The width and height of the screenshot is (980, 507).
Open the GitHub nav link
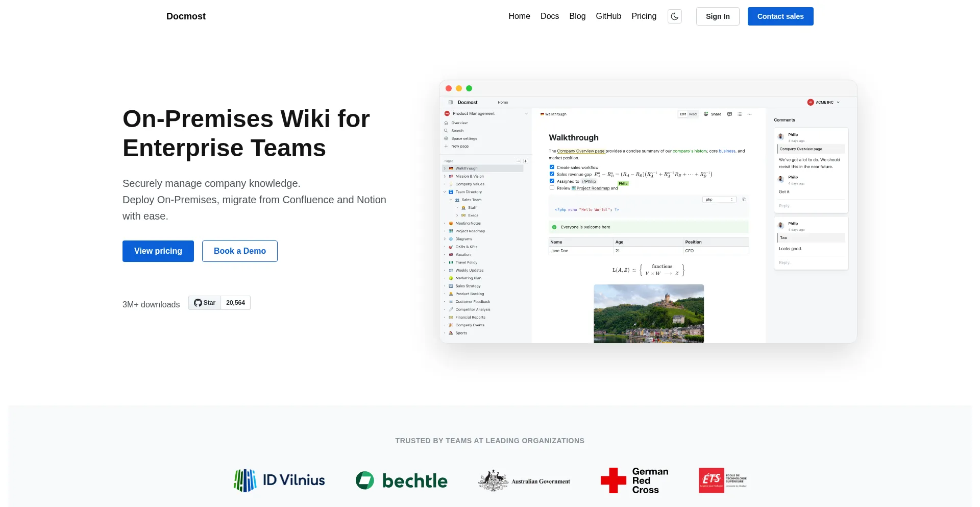click(x=608, y=16)
